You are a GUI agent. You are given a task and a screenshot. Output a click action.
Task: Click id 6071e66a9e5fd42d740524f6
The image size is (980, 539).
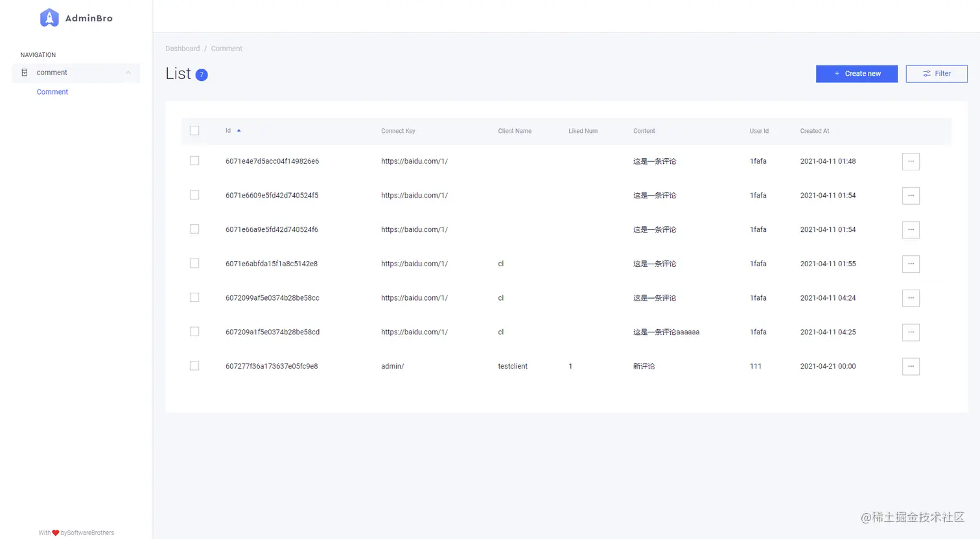pyautogui.click(x=272, y=230)
